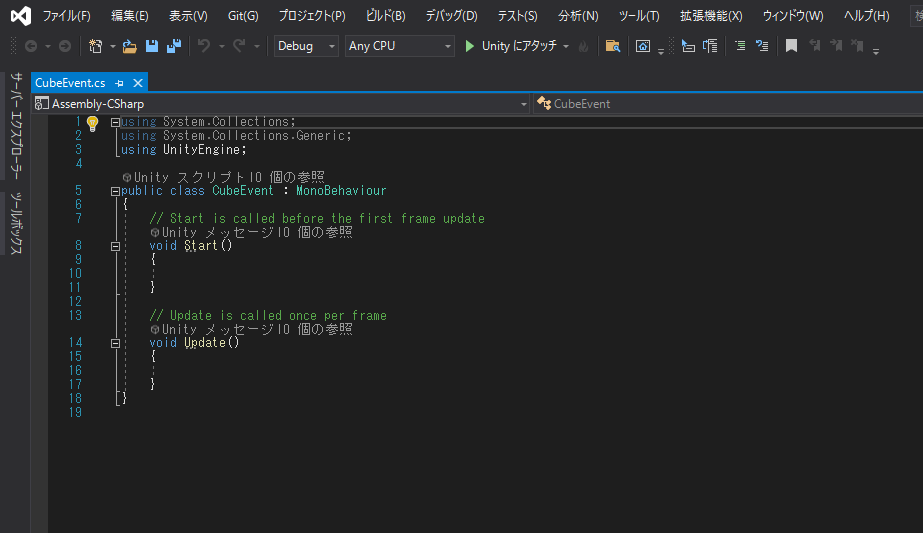The width and height of the screenshot is (923, 533).
Task: Click the Open File folder icon
Action: (x=130, y=46)
